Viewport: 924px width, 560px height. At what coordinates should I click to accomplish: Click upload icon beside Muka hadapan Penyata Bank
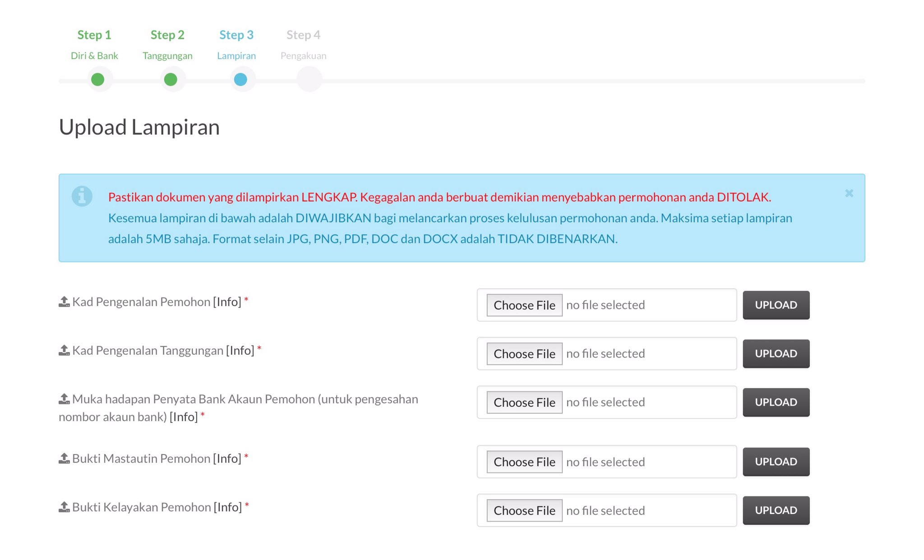click(x=64, y=399)
